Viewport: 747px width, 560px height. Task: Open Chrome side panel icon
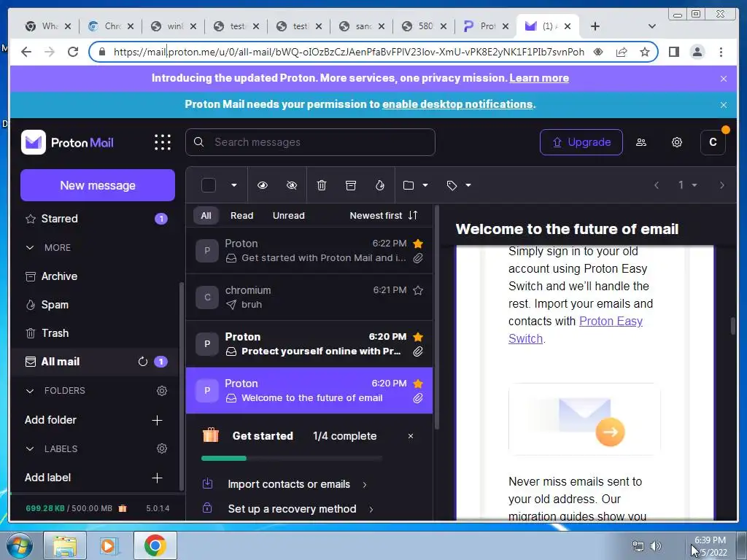(673, 52)
